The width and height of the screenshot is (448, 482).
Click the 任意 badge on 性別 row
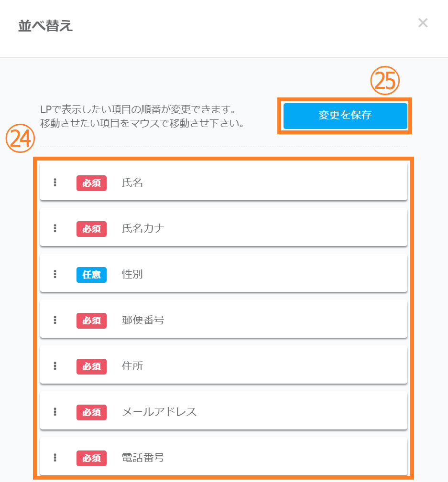[91, 274]
